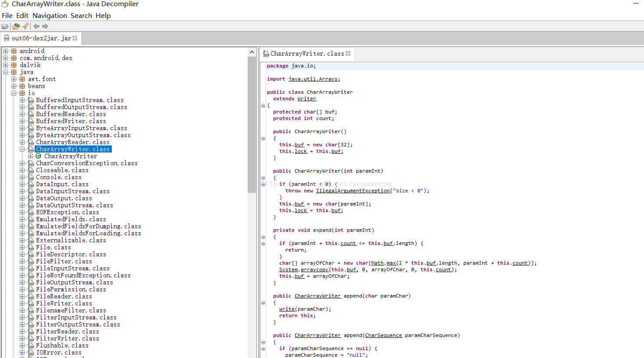The image size is (644, 358).
Task: Click the Flushable.class file icon
Action: coord(31,345)
